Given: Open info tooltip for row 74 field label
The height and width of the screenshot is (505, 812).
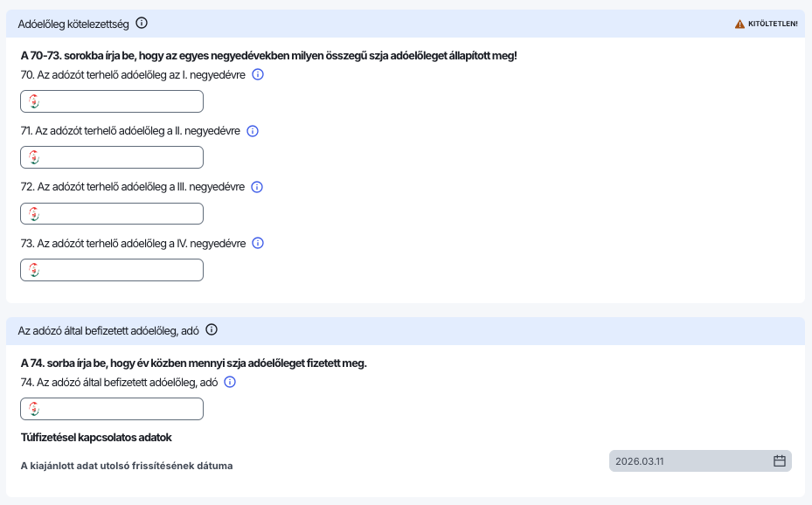Looking at the screenshot, I should click(x=230, y=382).
